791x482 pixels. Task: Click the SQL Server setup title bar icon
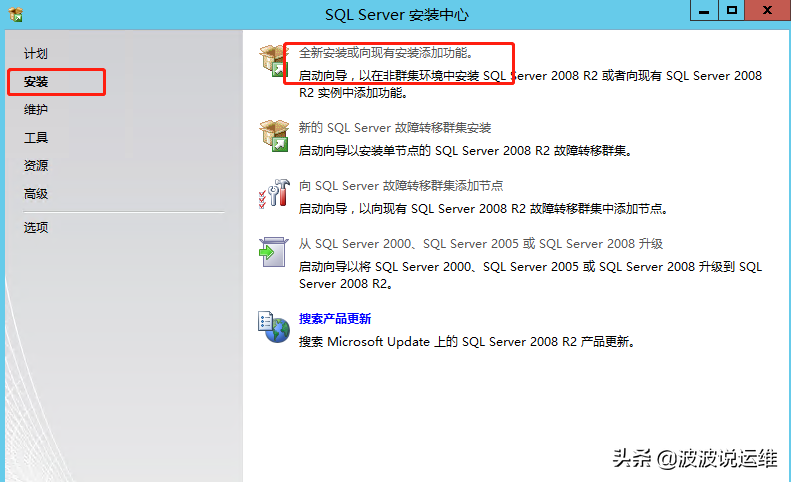16,14
